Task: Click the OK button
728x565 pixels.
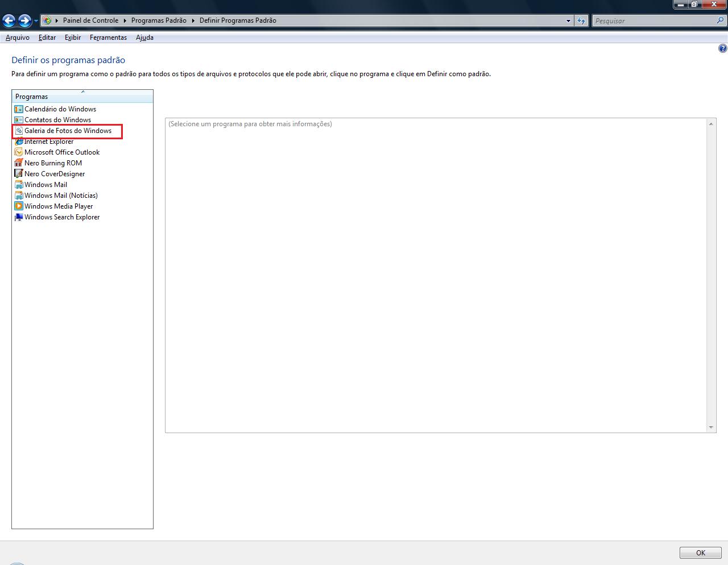Action: tap(700, 552)
